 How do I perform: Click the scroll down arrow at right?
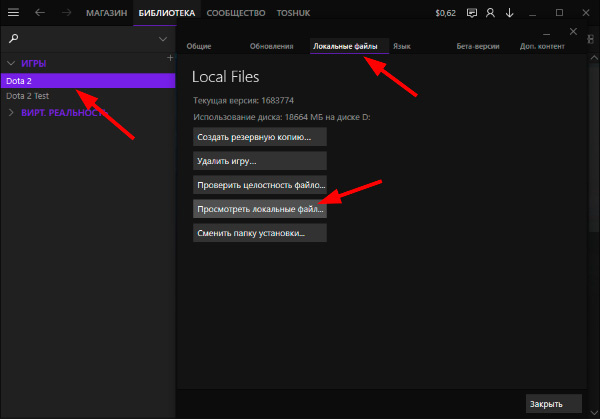pos(594,412)
